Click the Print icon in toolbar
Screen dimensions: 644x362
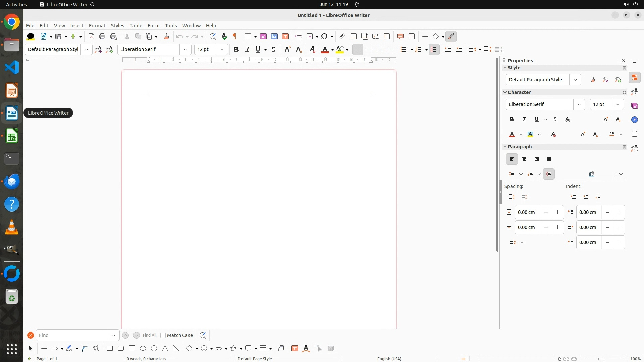[x=102, y=36]
